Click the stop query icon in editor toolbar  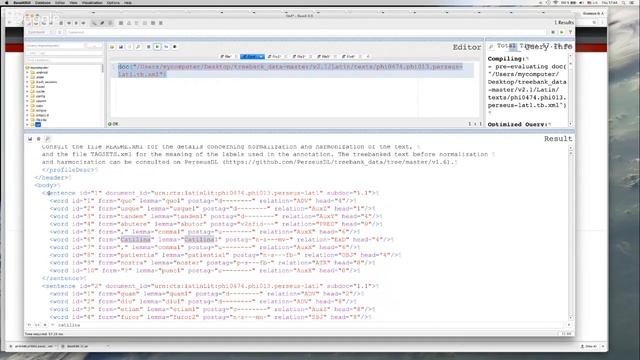click(149, 47)
